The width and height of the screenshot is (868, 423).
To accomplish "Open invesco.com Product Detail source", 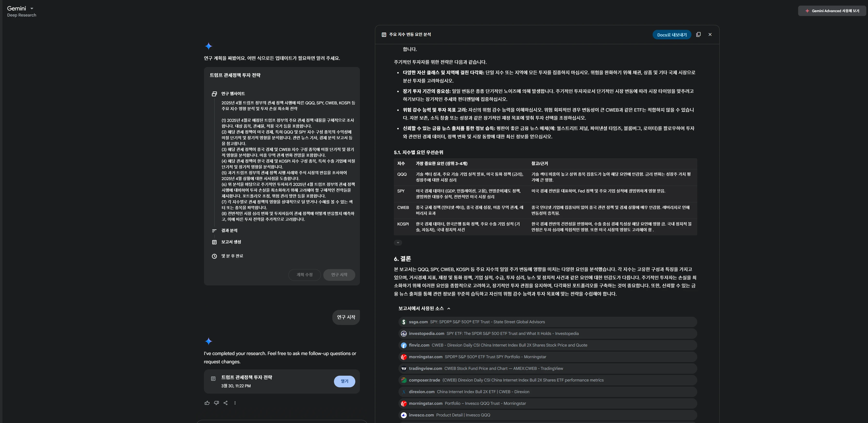I will click(548, 415).
